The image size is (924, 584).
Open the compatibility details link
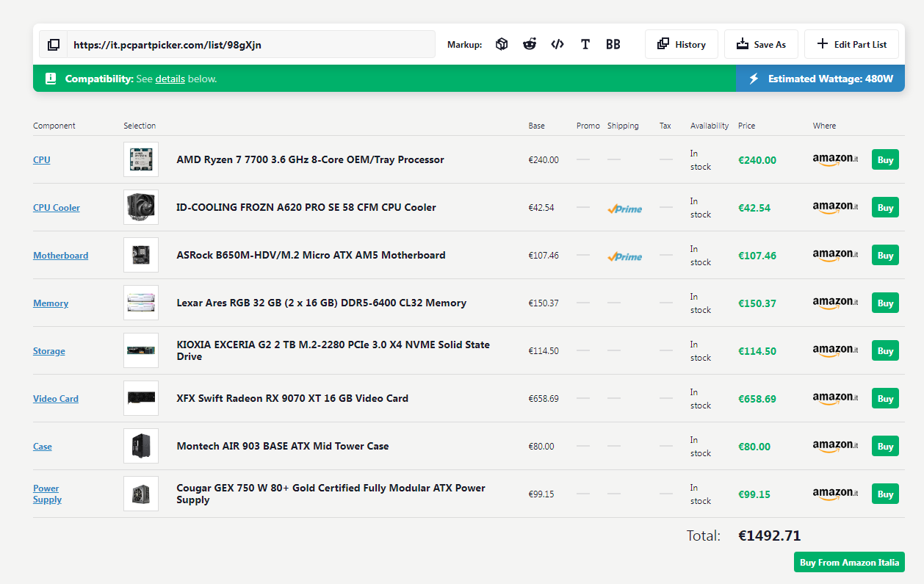[x=170, y=79]
